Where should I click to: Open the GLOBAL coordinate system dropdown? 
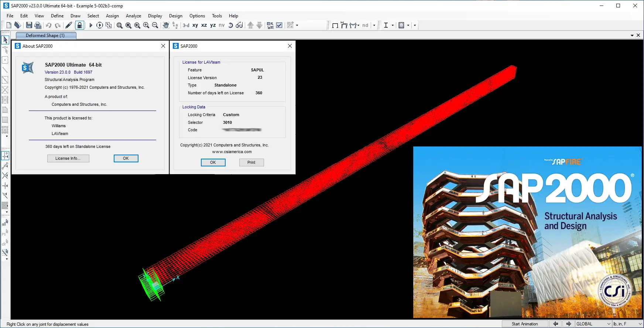coord(593,324)
